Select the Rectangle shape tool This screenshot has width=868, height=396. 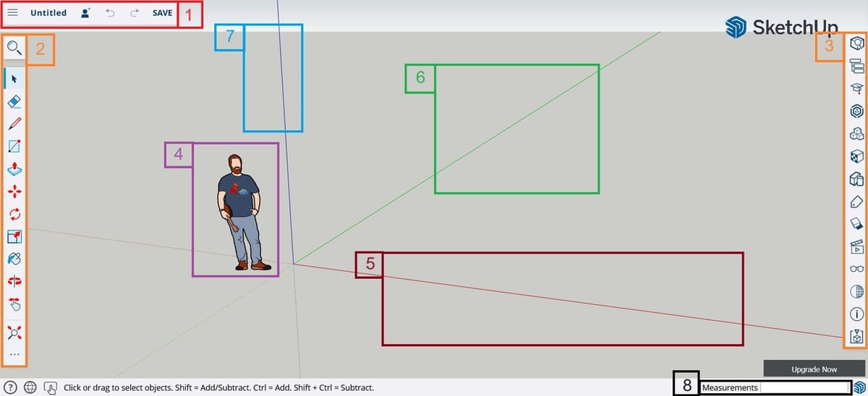pos(14,146)
